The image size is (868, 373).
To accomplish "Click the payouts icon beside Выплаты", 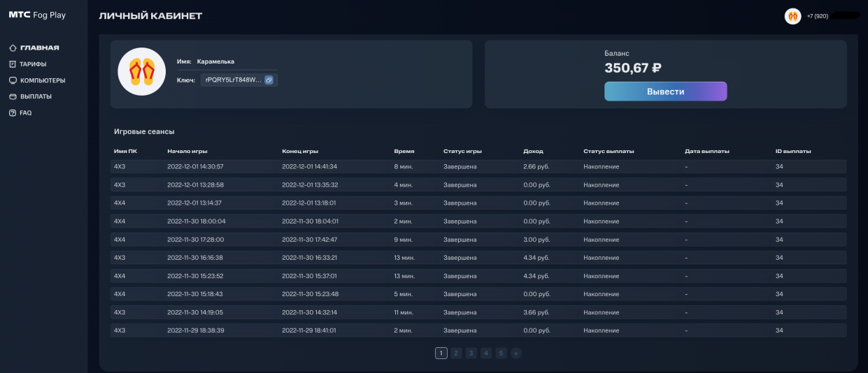I will pyautogui.click(x=13, y=96).
